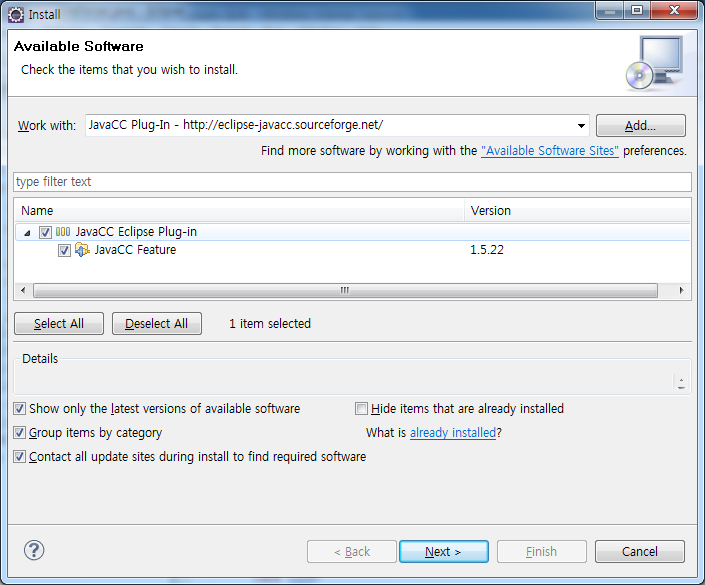Click the list scrollbar right arrow
This screenshot has width=705, height=585.
(x=682, y=290)
